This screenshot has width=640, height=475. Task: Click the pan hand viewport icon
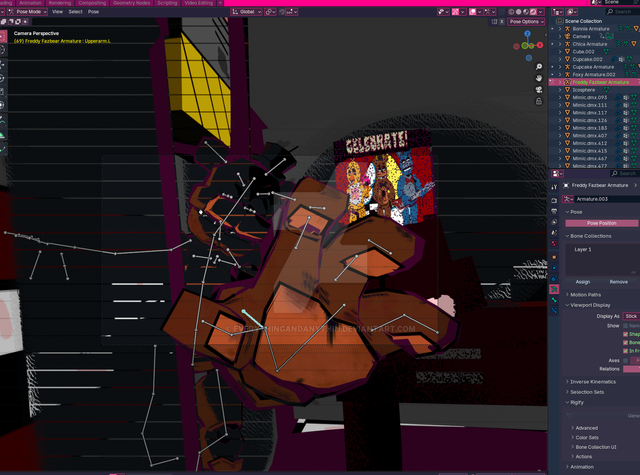click(539, 78)
